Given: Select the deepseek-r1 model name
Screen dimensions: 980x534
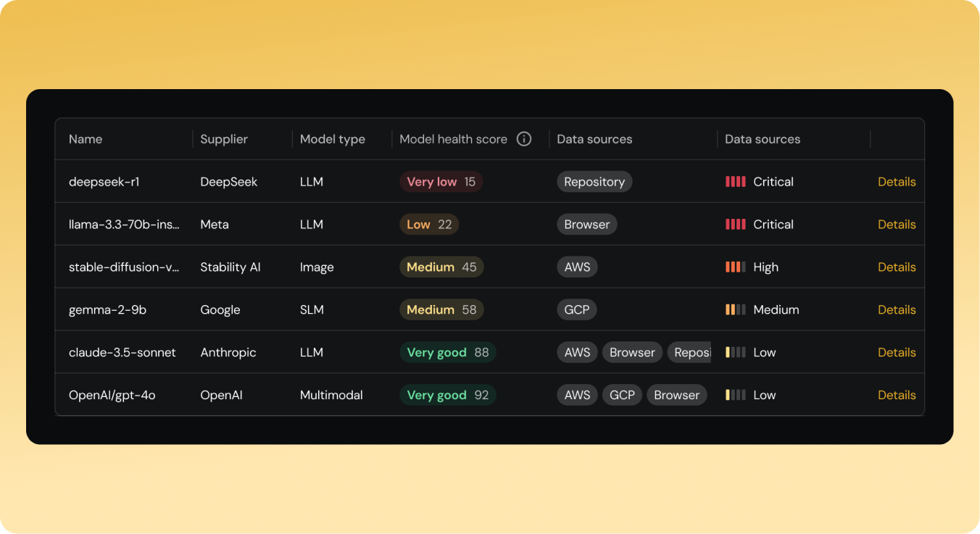Looking at the screenshot, I should 104,182.
